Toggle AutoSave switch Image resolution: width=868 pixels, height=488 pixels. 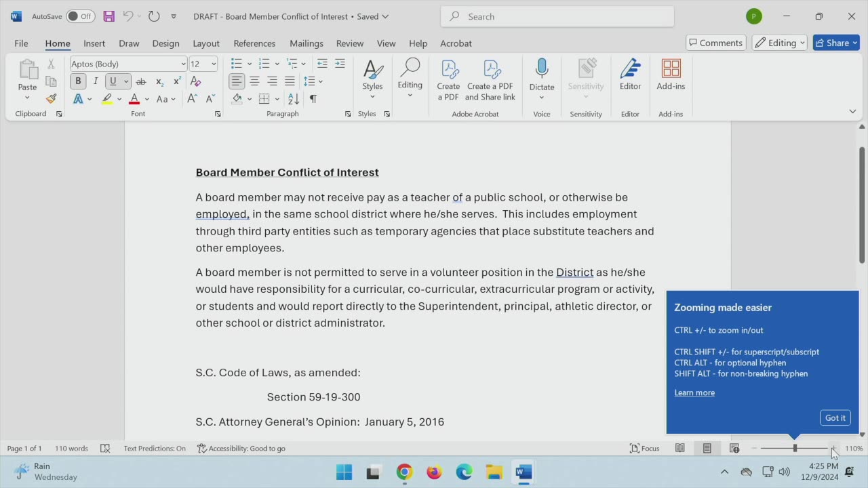pos(81,16)
